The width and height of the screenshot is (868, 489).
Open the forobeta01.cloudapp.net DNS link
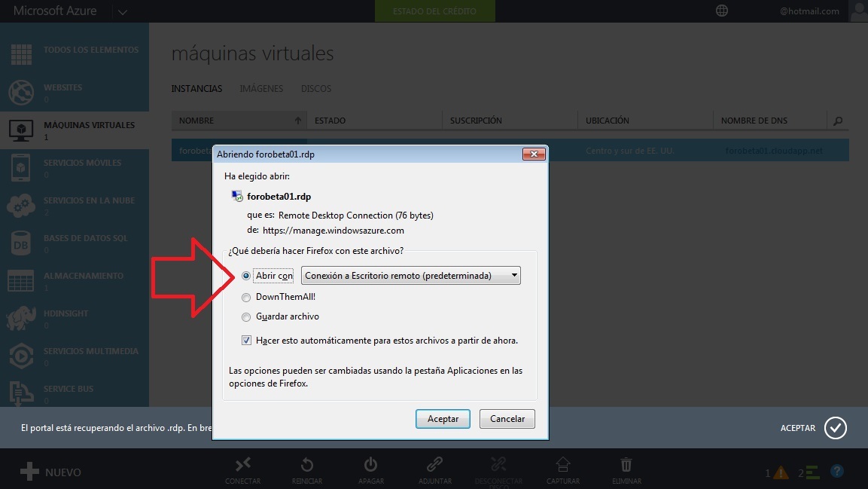pyautogui.click(x=774, y=151)
